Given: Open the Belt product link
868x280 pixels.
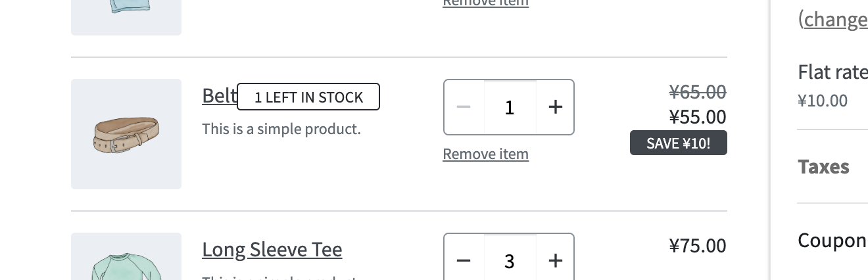Looking at the screenshot, I should click(x=219, y=96).
